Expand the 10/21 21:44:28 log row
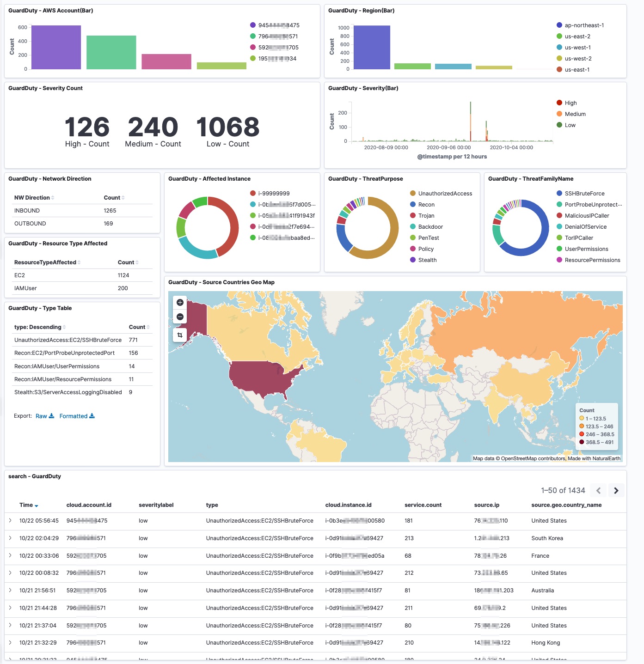 pyautogui.click(x=10, y=608)
